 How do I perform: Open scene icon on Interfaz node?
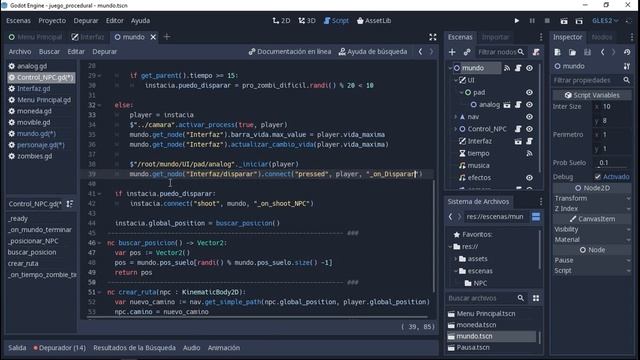518,141
